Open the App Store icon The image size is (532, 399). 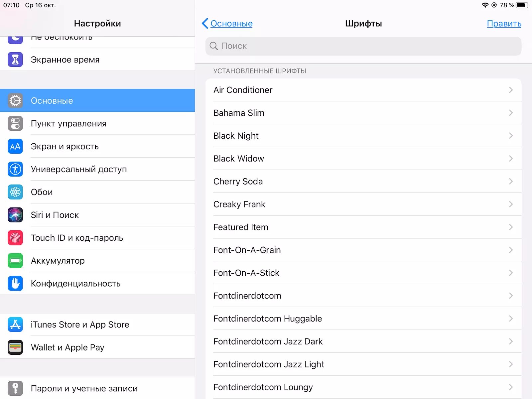click(x=15, y=325)
